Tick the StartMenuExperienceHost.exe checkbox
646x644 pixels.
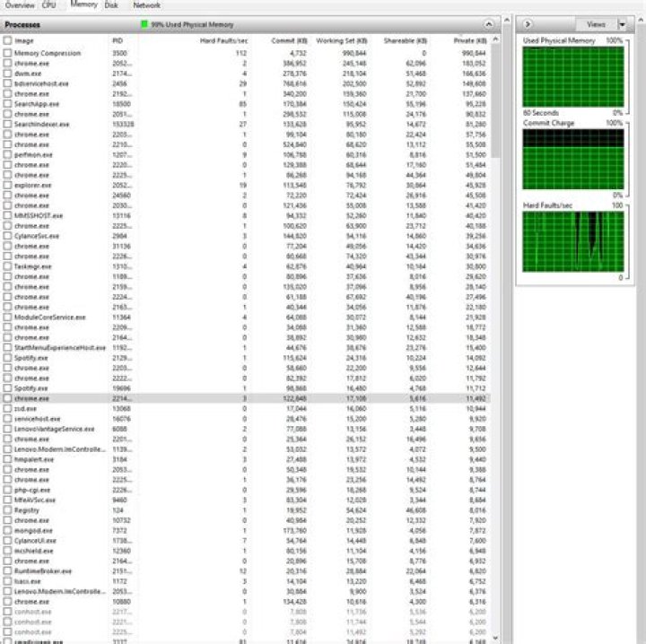[x=7, y=347]
